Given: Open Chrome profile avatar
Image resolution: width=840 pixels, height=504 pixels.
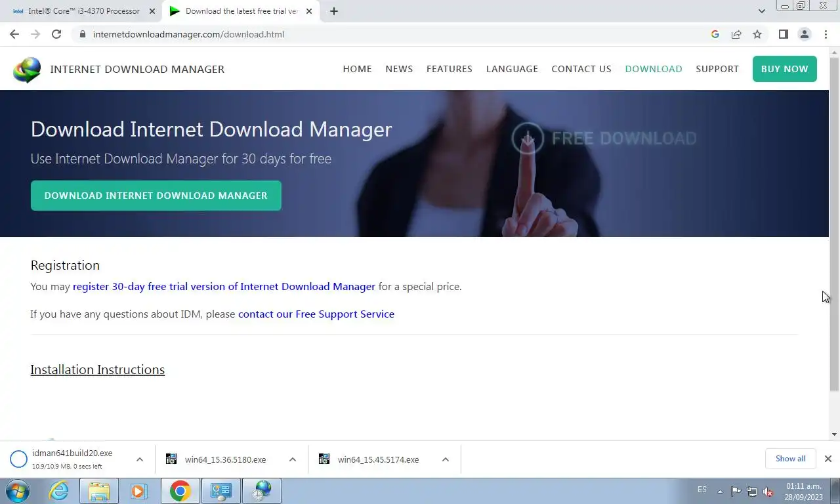Looking at the screenshot, I should [804, 34].
